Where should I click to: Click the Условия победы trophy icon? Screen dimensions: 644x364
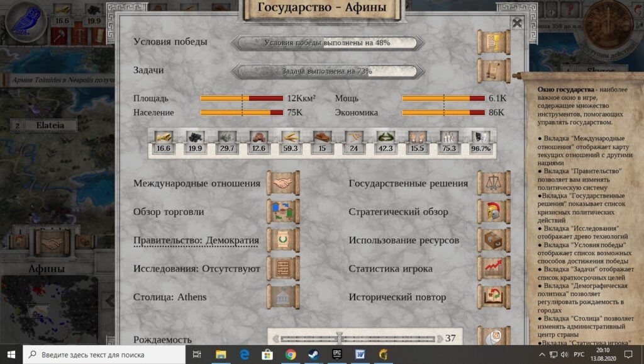pos(494,42)
